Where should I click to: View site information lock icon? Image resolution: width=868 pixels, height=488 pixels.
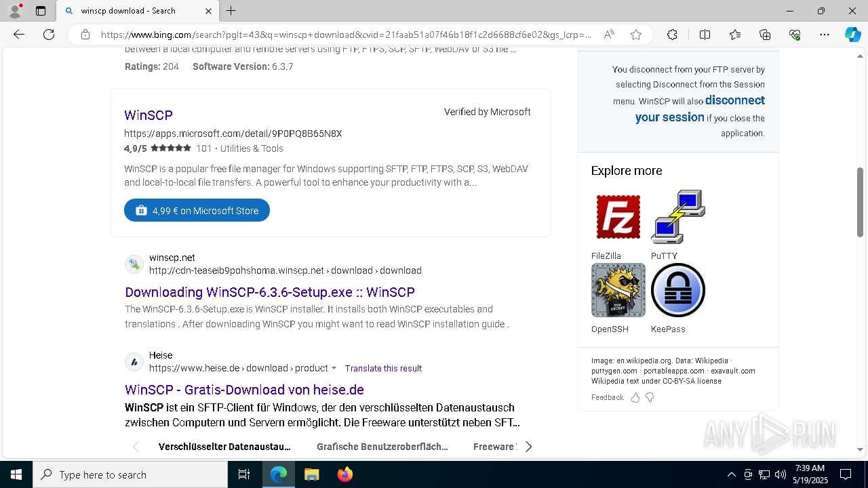click(x=85, y=35)
